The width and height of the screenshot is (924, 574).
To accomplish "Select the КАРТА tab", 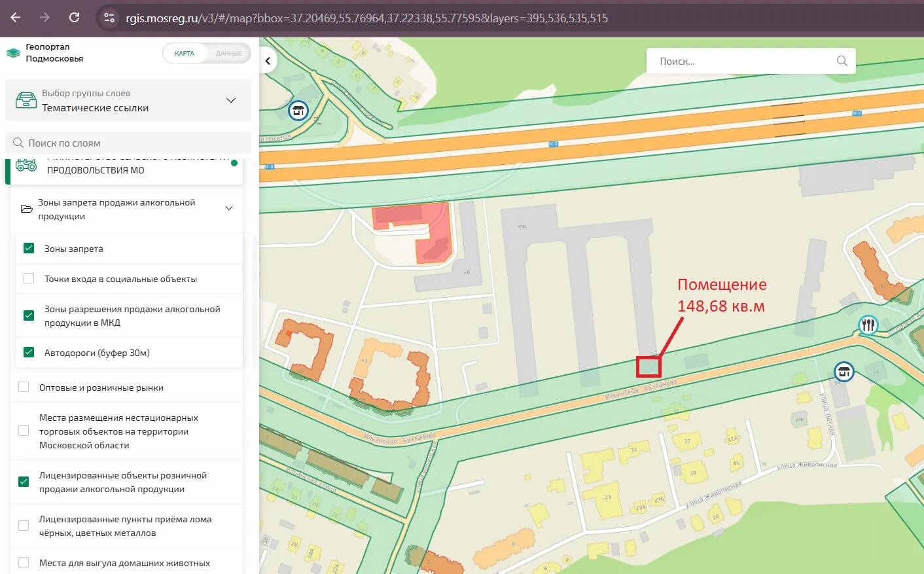I will point(185,54).
